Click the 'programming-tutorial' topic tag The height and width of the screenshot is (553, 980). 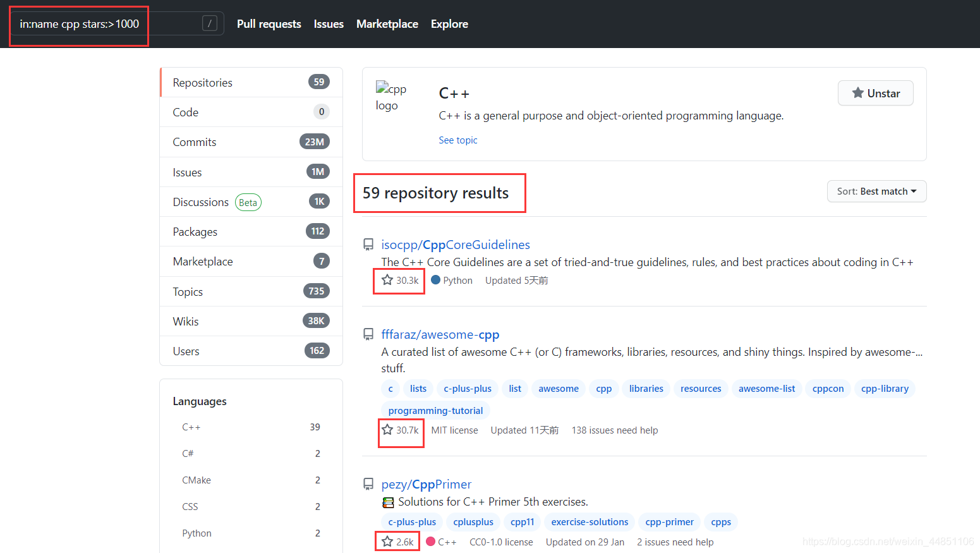(x=435, y=411)
